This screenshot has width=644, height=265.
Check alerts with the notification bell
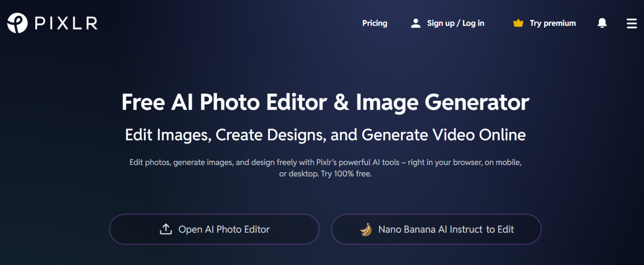pos(602,23)
